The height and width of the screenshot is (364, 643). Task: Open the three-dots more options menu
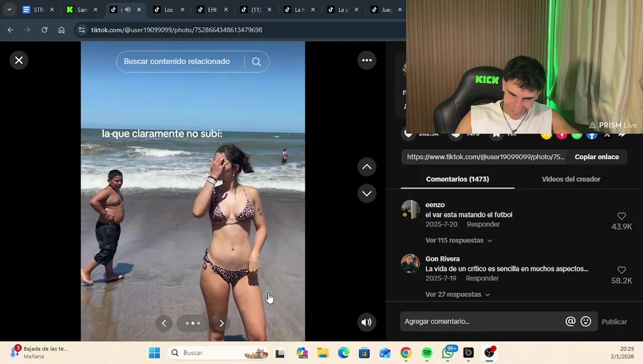367,60
